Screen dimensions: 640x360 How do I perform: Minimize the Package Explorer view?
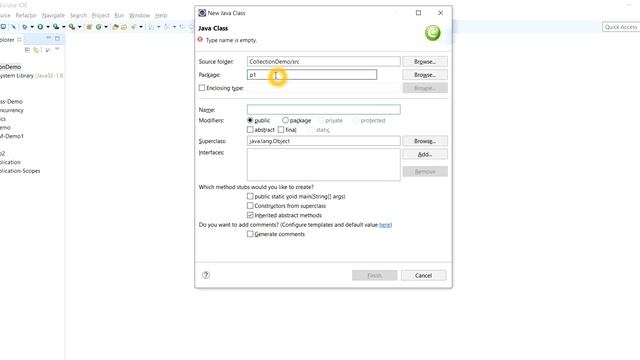(x=49, y=38)
